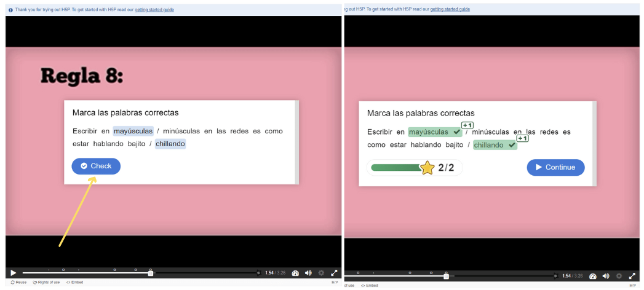Click the green score progress bar

pyautogui.click(x=396, y=167)
